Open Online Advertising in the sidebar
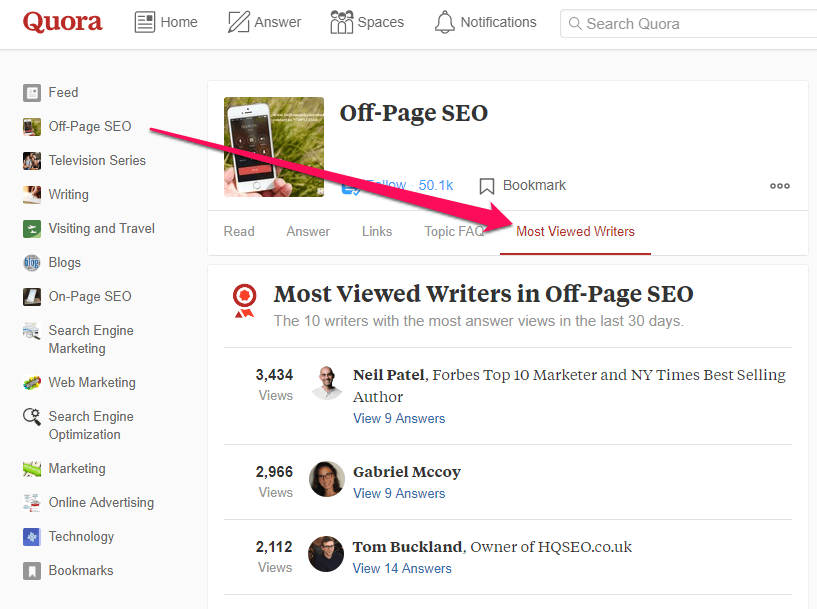Image resolution: width=817 pixels, height=609 pixels. click(x=101, y=503)
